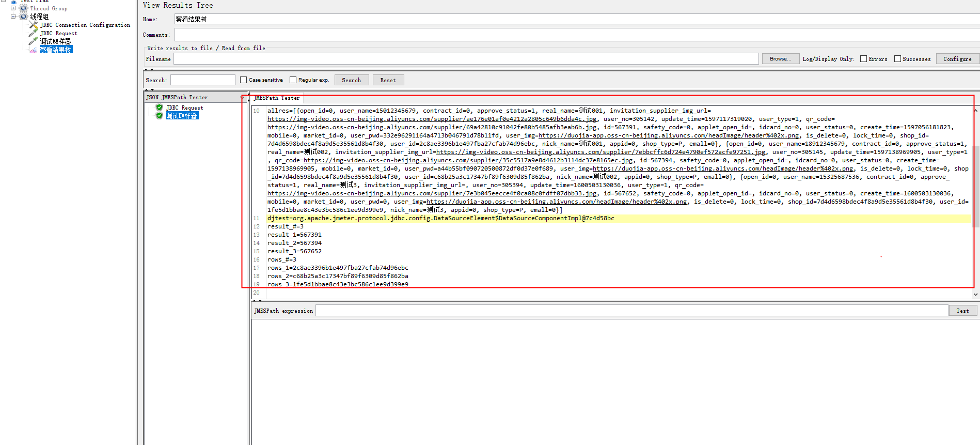Click the rows_3=1fe5d1bbae8c43e3bc586c1ee9d399e9 line
The width and height of the screenshot is (980, 445).
[x=338, y=284]
